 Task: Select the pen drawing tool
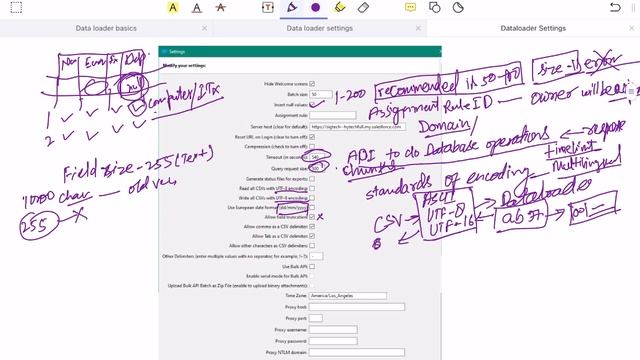pyautogui.click(x=292, y=8)
